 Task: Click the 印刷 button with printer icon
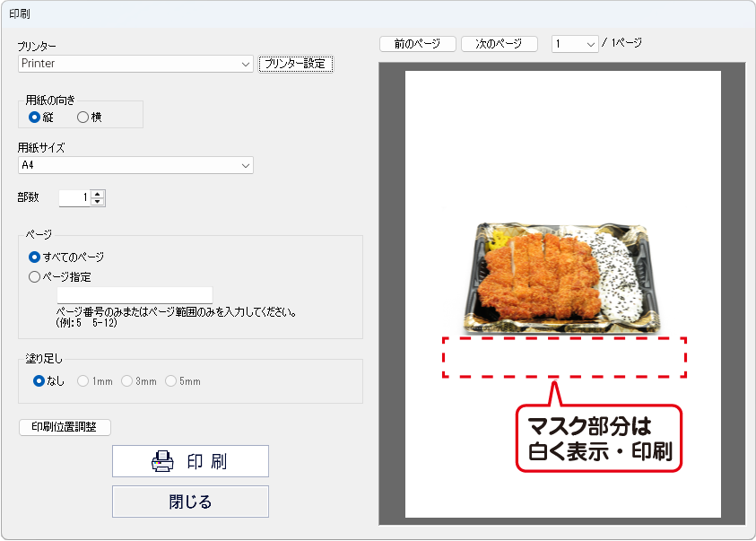(x=190, y=461)
